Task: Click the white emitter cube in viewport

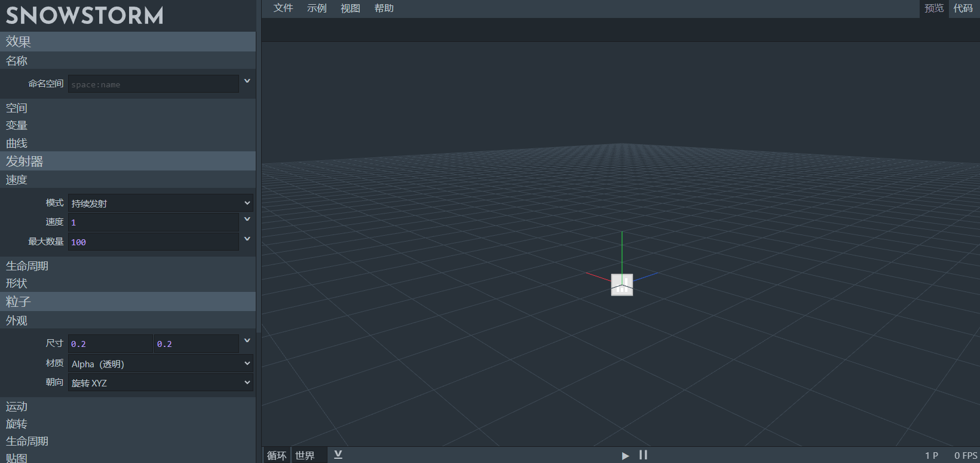Action: coord(622,285)
